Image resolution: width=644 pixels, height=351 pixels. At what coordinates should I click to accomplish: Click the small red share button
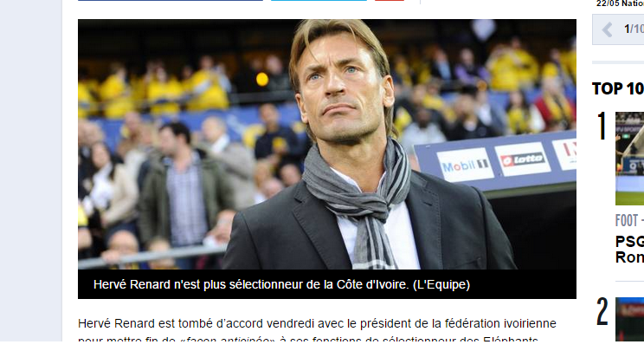coord(390,0)
